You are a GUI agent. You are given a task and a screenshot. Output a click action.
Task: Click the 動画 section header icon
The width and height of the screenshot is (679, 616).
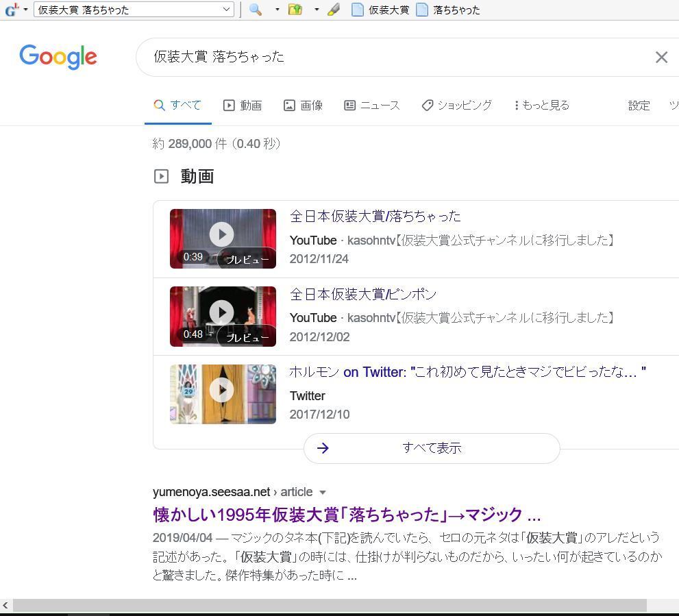[161, 176]
